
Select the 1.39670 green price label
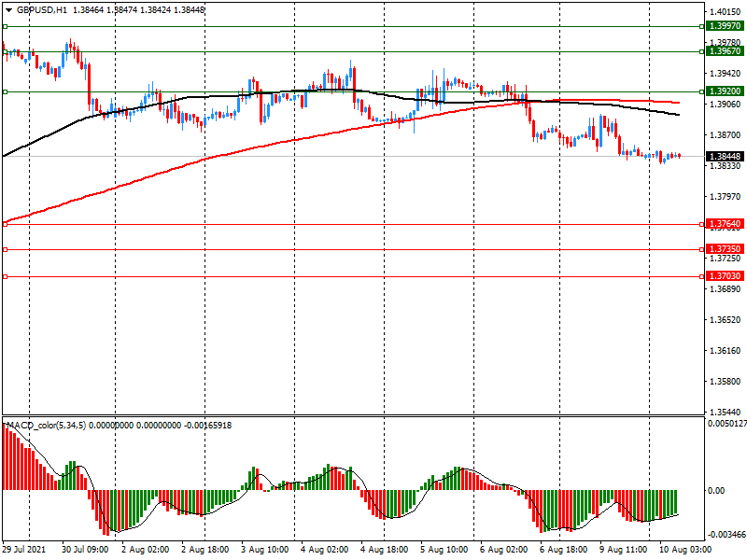725,51
